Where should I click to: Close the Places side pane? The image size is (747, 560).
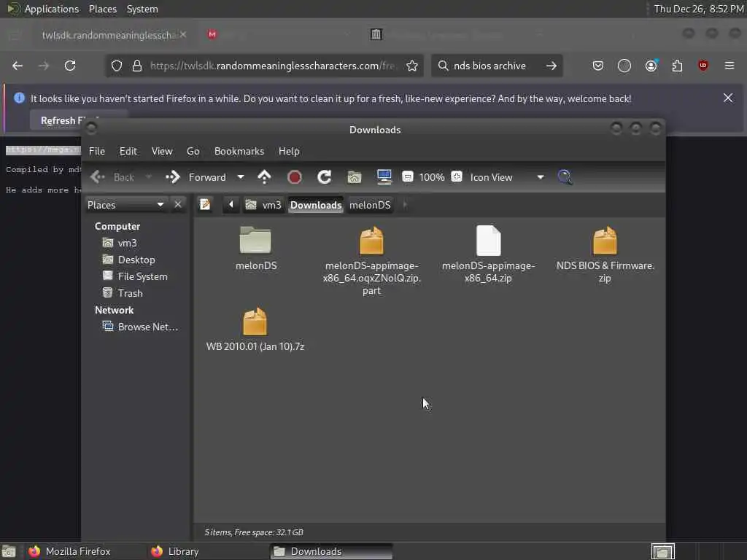(178, 205)
